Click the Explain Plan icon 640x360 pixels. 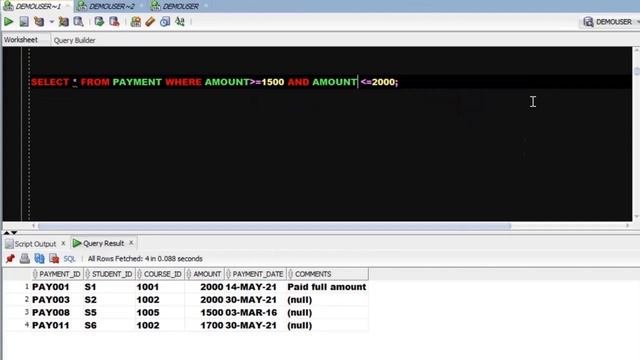(x=39, y=22)
